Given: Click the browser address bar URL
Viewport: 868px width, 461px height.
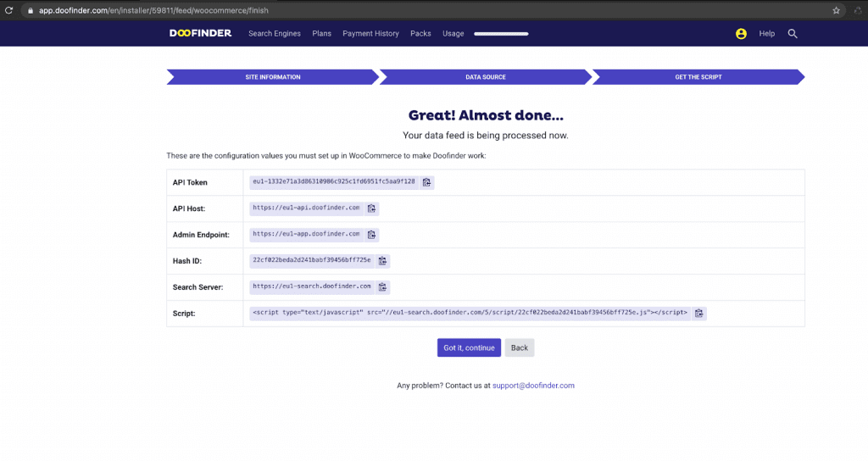Looking at the screenshot, I should [x=170, y=10].
